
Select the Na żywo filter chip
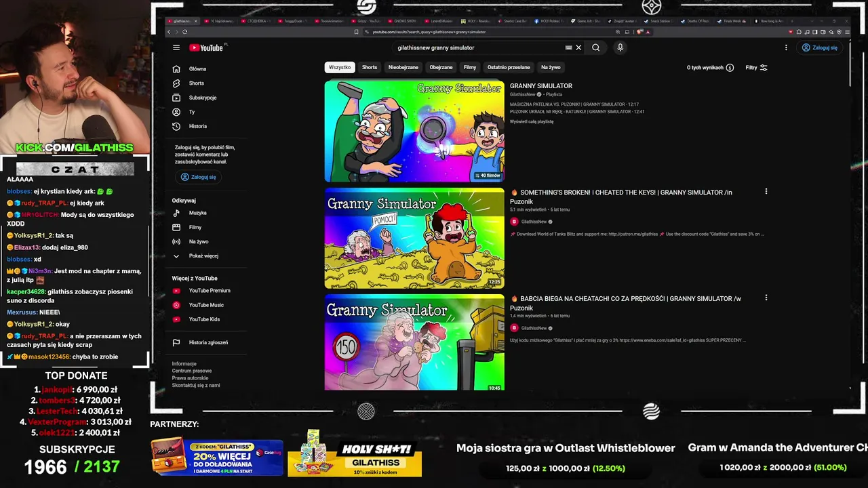coord(551,68)
